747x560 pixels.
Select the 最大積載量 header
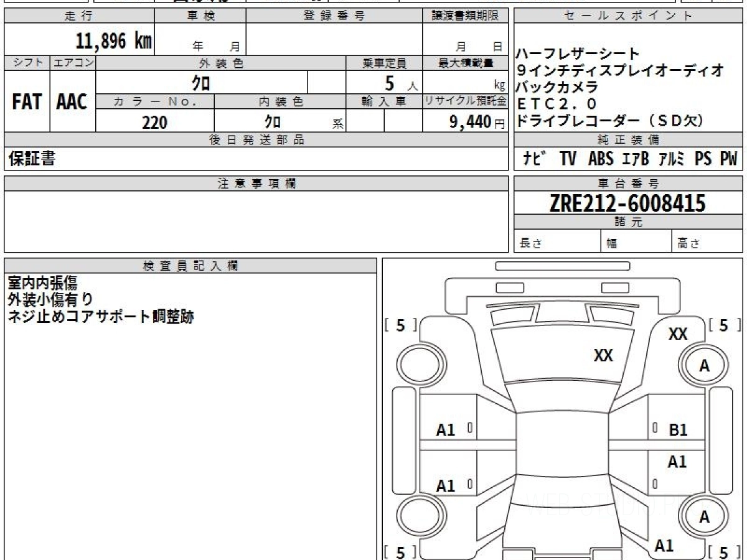466,63
